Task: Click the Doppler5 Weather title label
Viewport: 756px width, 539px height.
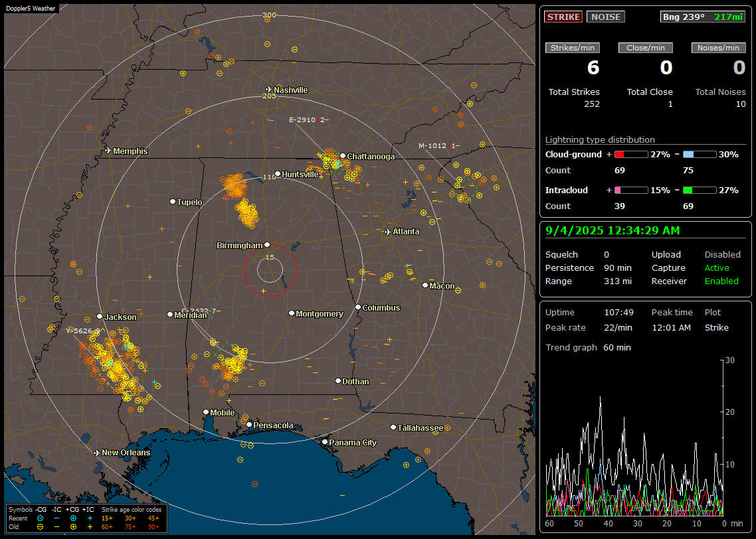Action: (31, 9)
